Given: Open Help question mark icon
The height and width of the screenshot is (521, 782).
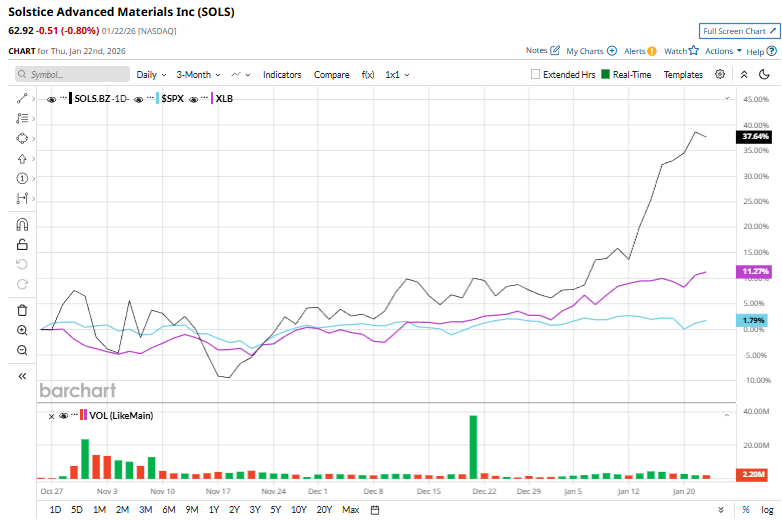Looking at the screenshot, I should click(772, 51).
